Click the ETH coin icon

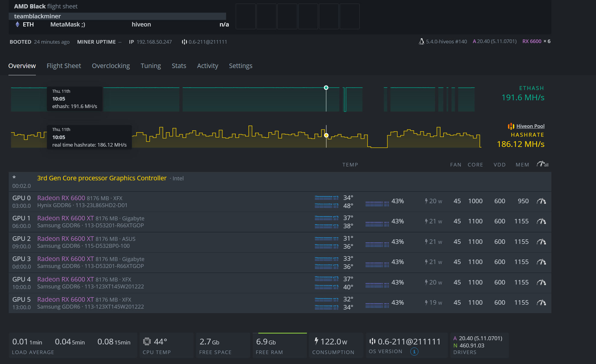click(17, 24)
